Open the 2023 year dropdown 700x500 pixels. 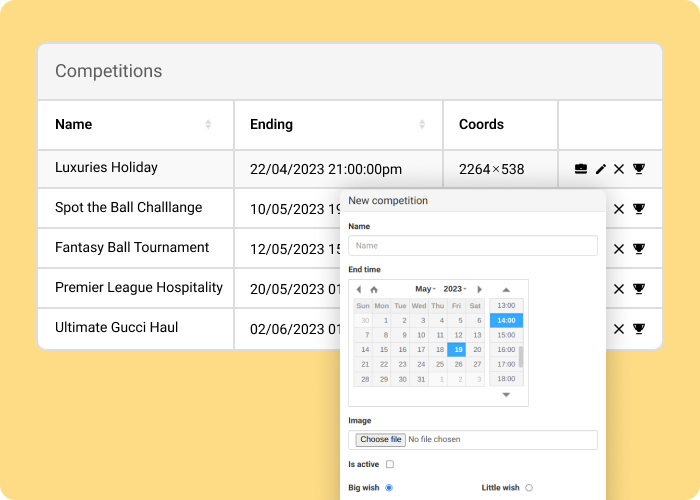[455, 289]
